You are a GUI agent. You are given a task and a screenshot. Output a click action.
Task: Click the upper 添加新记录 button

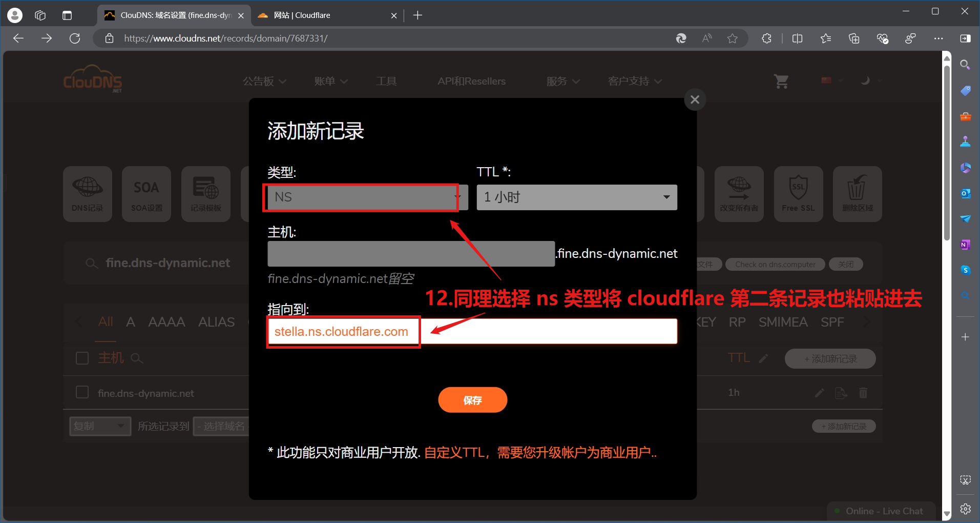pyautogui.click(x=830, y=358)
